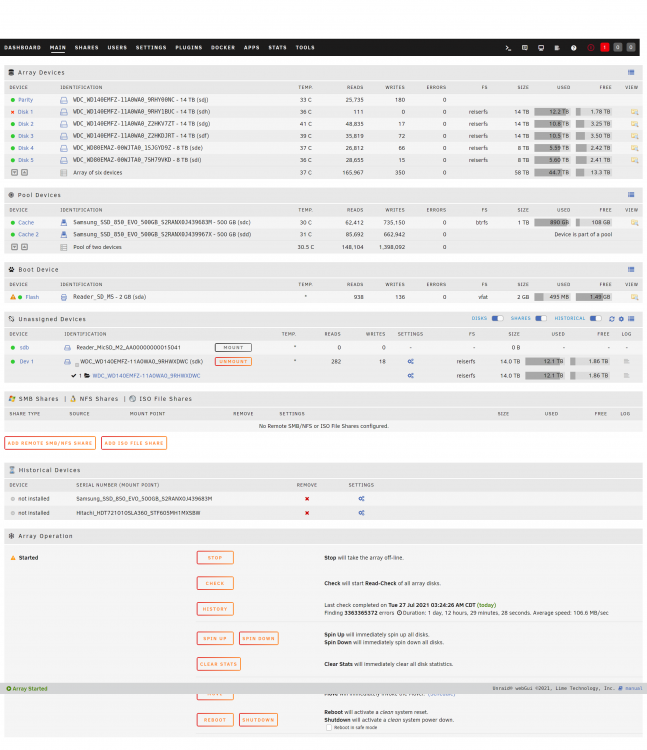Click ADD ISO FILE SHARE button

(134, 443)
